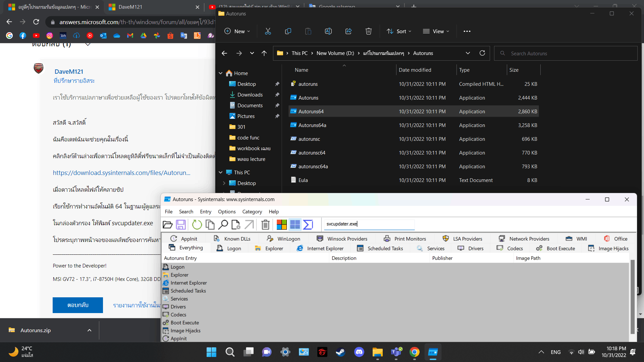Open the Options menu in Autoruns
Screen dimensions: 644x362
click(227, 212)
